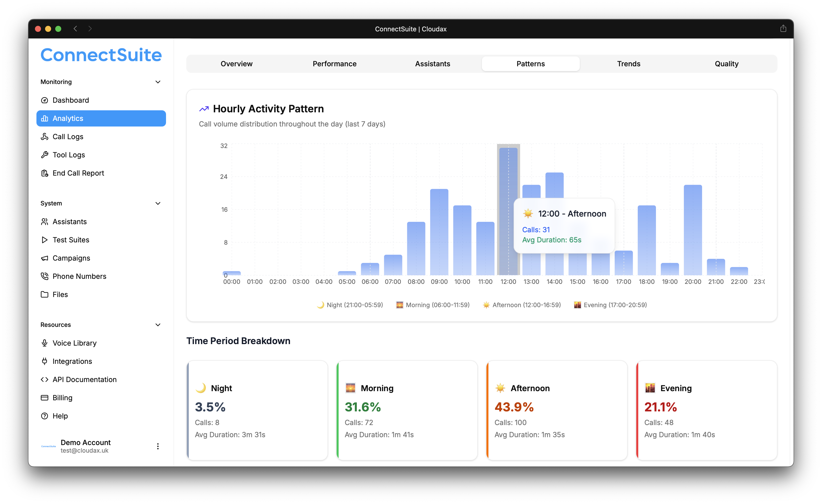Viewport: 822px width, 504px height.
Task: Select the Test Suites icon
Action: (x=45, y=240)
